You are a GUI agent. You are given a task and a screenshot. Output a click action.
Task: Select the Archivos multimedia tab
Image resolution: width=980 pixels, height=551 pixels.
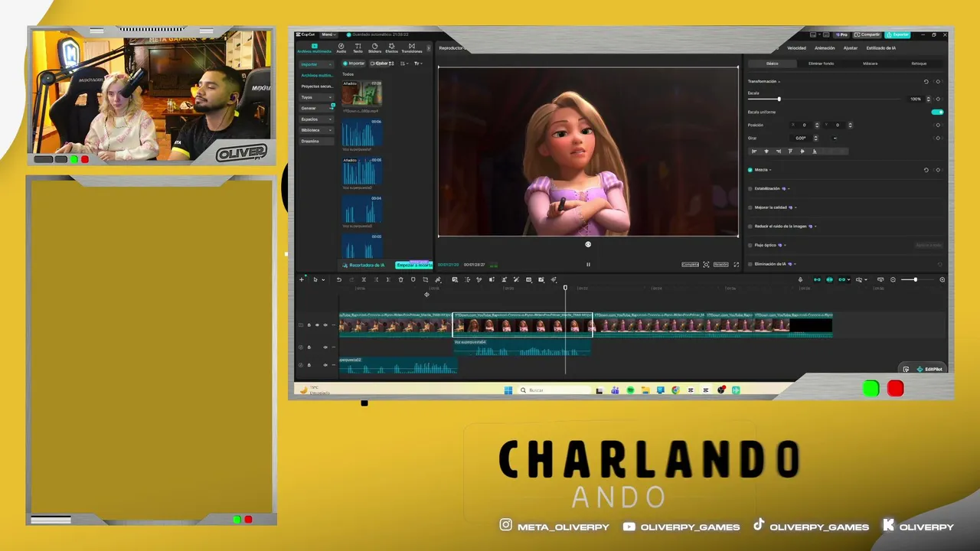pos(314,47)
